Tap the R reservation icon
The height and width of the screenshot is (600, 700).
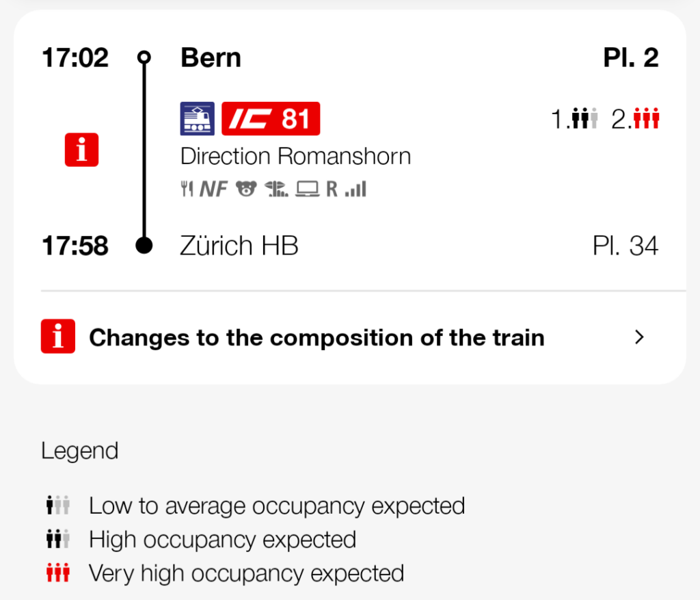click(332, 190)
